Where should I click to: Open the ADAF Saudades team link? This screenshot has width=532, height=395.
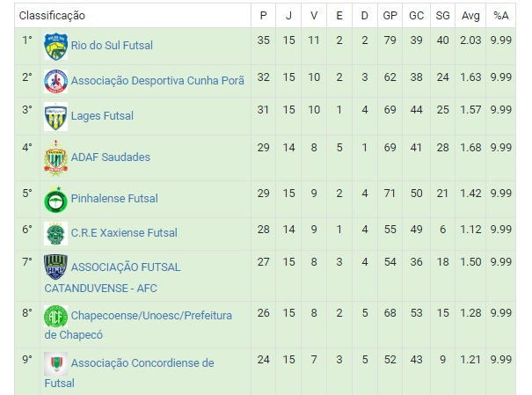click(x=110, y=157)
